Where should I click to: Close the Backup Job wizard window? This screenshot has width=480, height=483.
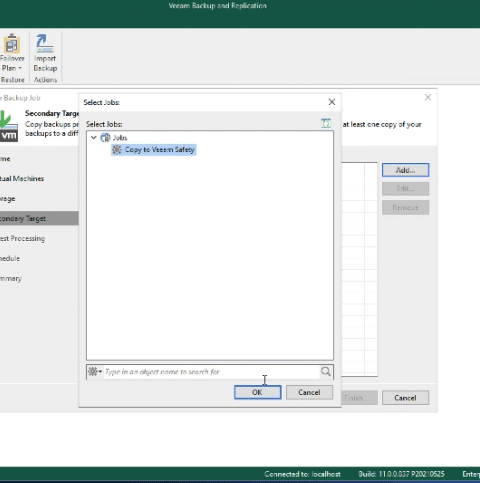pyautogui.click(x=428, y=97)
